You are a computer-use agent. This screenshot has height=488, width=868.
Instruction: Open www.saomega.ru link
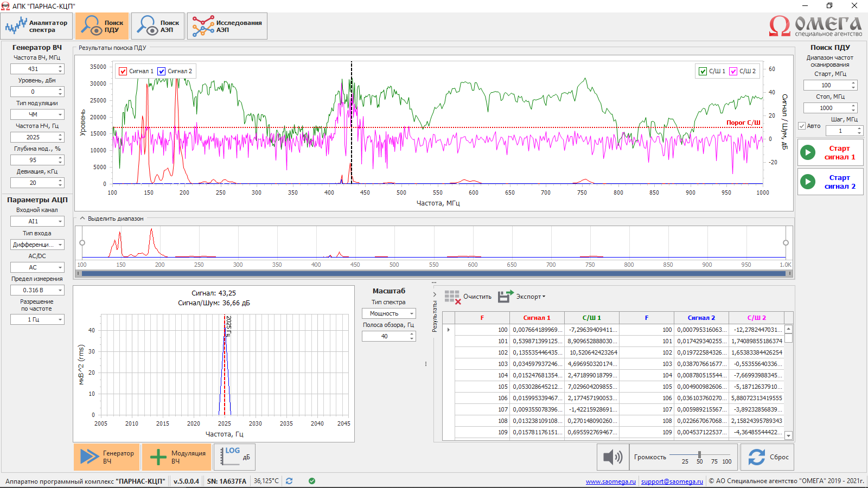[x=610, y=481]
